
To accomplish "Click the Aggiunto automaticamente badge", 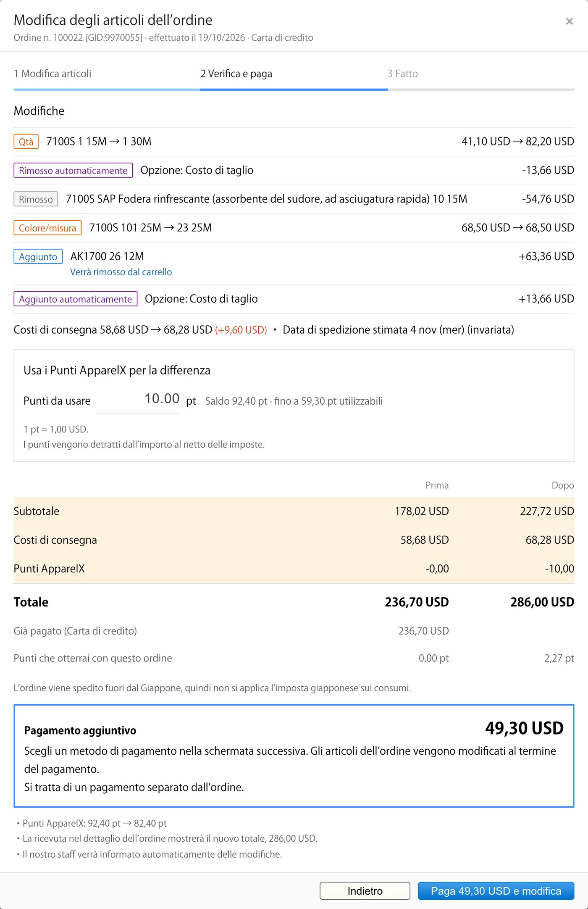I will (x=76, y=299).
